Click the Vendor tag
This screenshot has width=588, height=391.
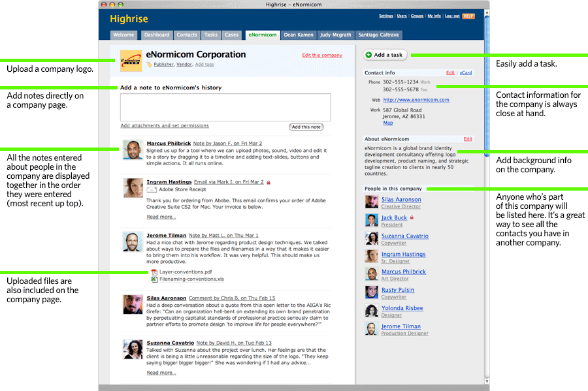coord(184,65)
